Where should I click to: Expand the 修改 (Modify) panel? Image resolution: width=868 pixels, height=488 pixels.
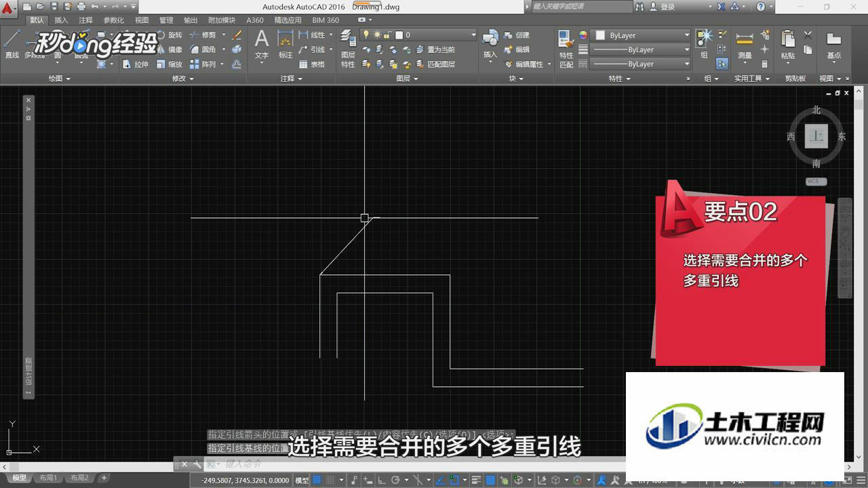[183, 79]
